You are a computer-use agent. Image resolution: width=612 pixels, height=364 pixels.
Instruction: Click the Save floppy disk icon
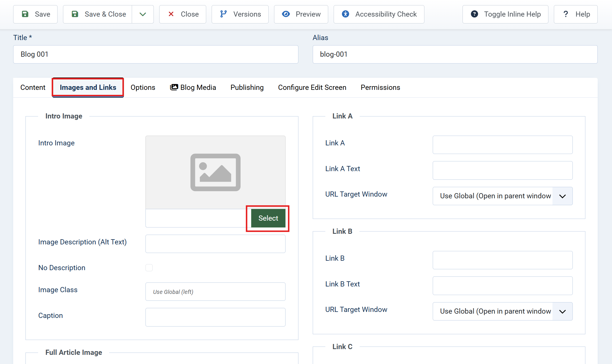25,14
